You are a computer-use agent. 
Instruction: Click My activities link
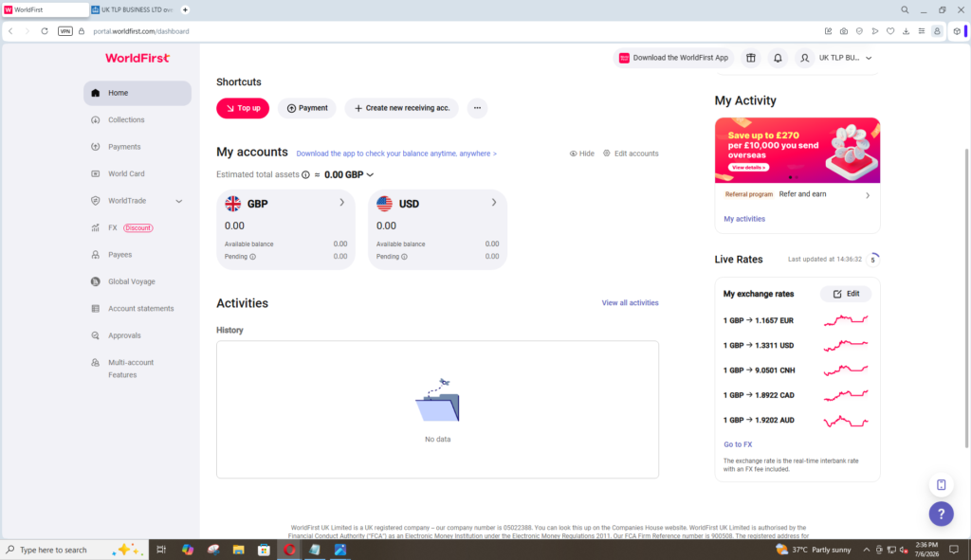click(744, 219)
